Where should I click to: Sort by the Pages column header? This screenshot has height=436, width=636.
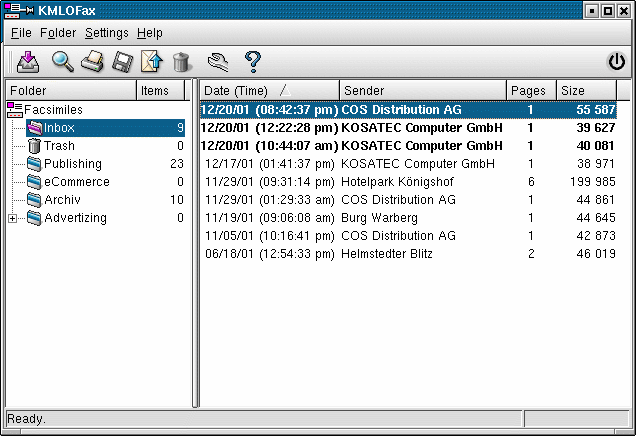531,90
